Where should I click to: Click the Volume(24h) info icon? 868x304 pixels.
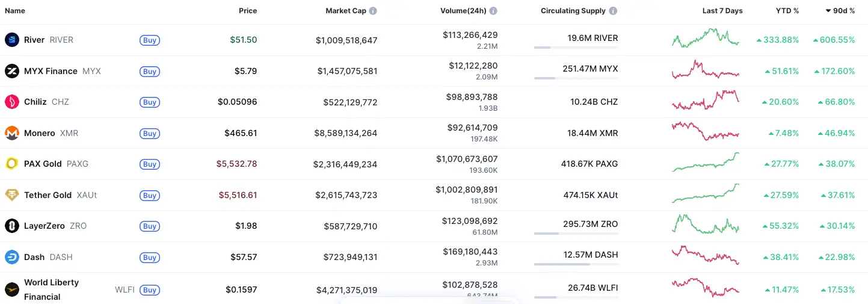pyautogui.click(x=493, y=11)
